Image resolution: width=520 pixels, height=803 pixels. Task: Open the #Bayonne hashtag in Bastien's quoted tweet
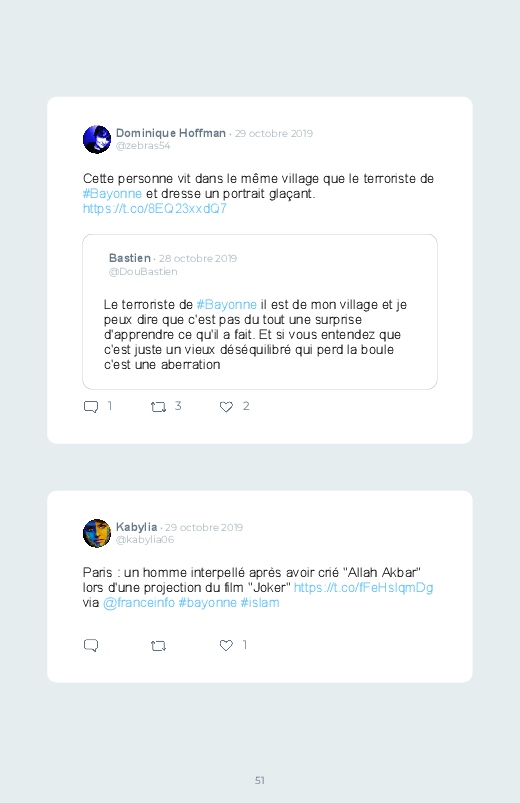(x=226, y=305)
